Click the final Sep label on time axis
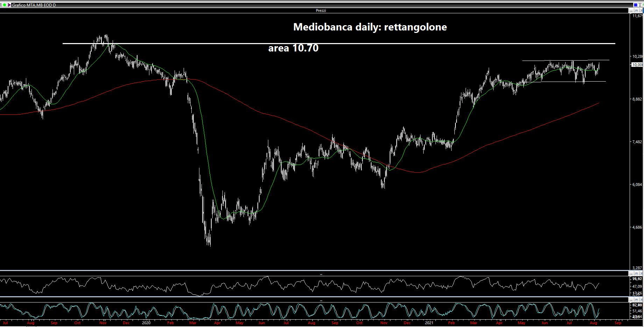Viewport: 644px width, 327px height. coord(618,322)
